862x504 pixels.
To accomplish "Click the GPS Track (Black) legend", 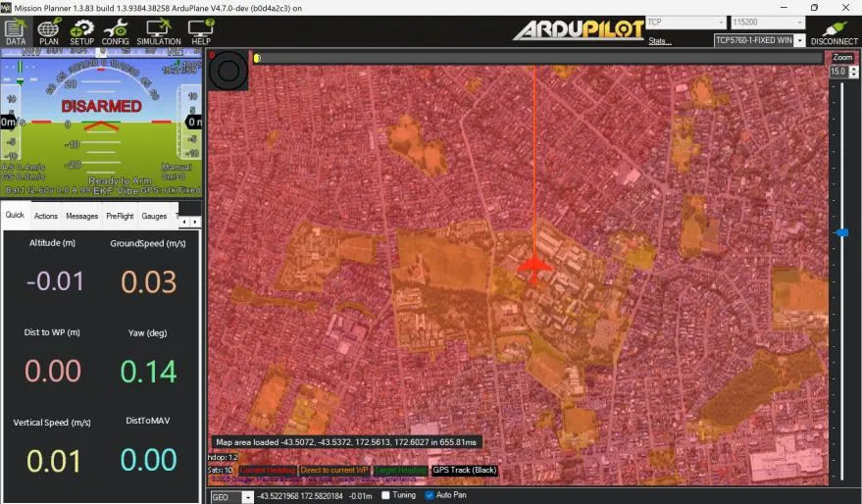I will click(465, 470).
